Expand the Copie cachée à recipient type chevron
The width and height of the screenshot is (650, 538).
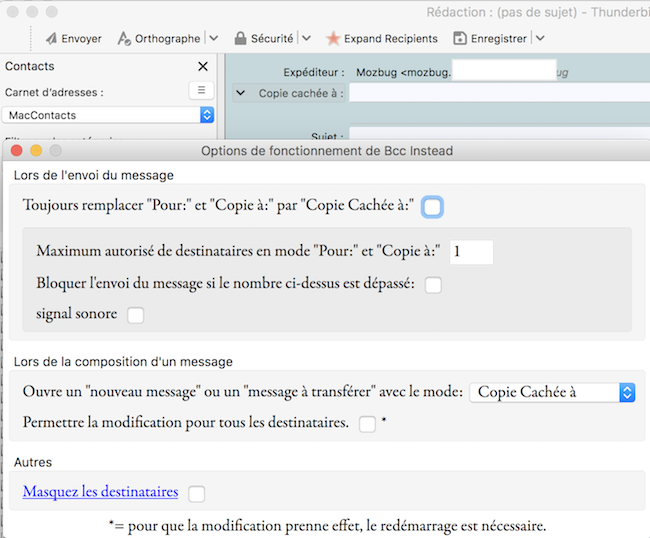click(240, 93)
